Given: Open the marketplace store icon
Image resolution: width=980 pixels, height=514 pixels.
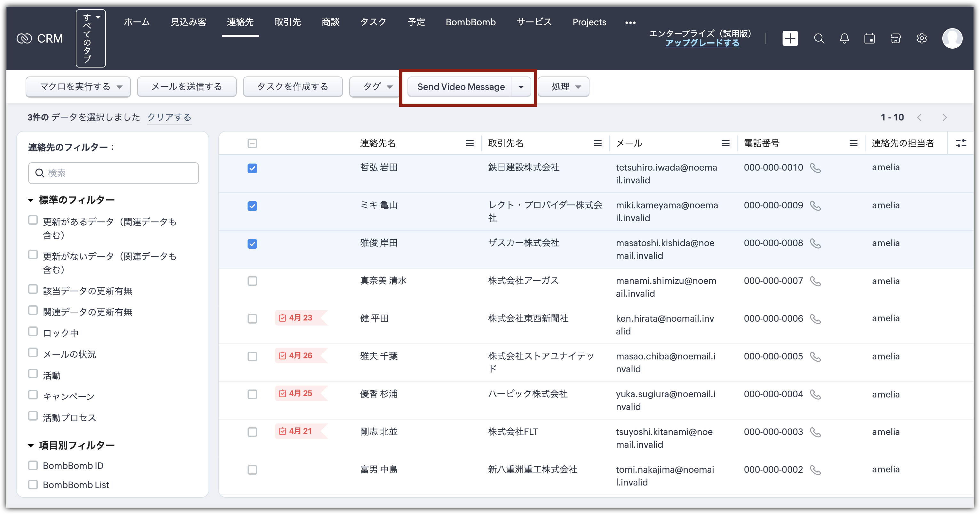Looking at the screenshot, I should pos(896,38).
